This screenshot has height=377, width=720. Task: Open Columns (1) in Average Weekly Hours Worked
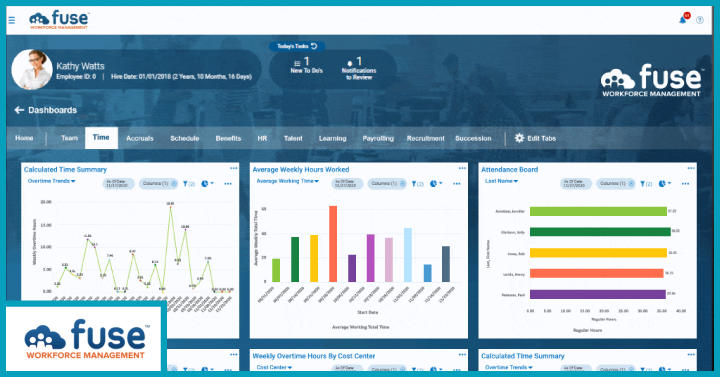click(x=387, y=184)
